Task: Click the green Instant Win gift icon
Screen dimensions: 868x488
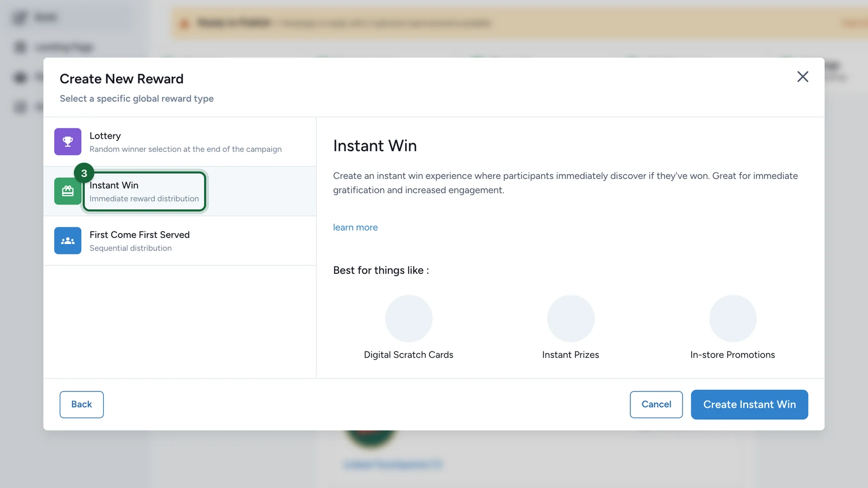Action: [68, 191]
